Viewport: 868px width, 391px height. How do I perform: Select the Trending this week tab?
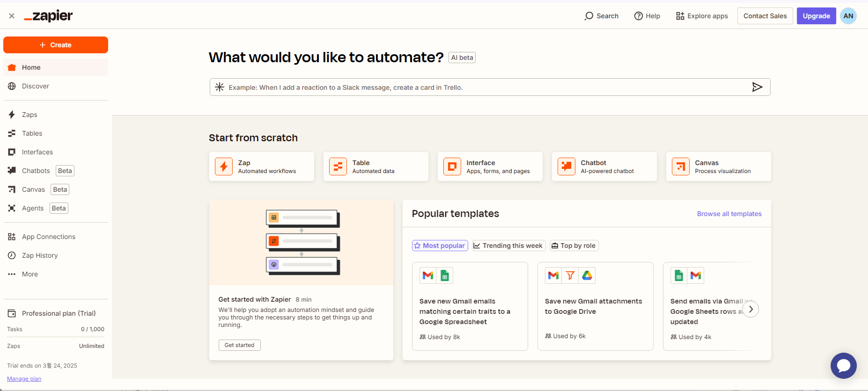(x=509, y=246)
